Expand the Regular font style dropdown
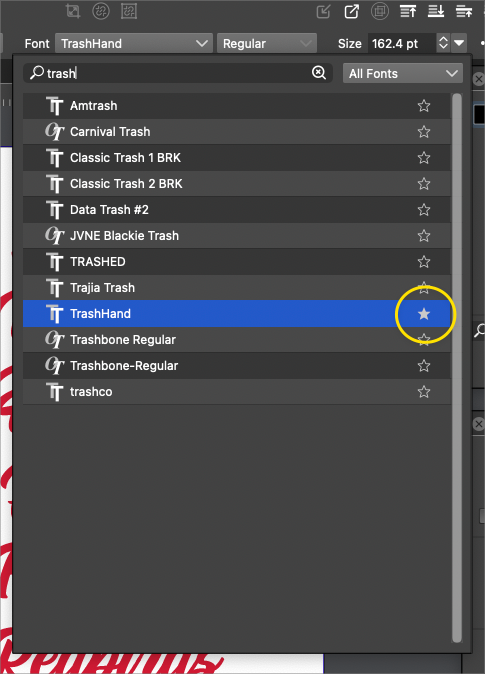 pos(267,43)
